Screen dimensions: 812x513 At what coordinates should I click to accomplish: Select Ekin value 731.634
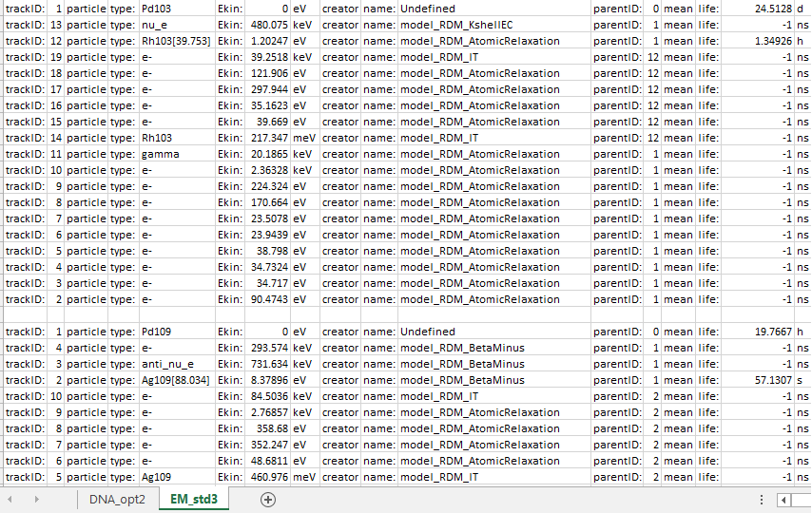click(268, 364)
